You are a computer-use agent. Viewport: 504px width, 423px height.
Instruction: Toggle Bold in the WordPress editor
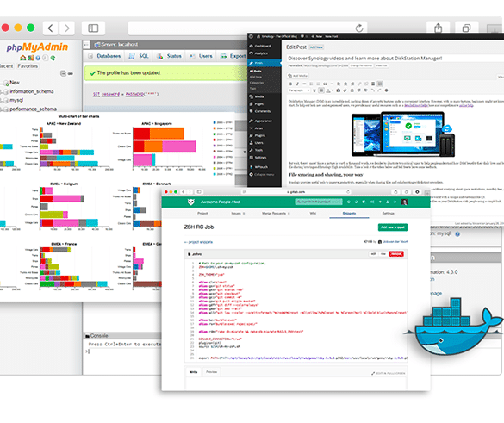click(291, 84)
